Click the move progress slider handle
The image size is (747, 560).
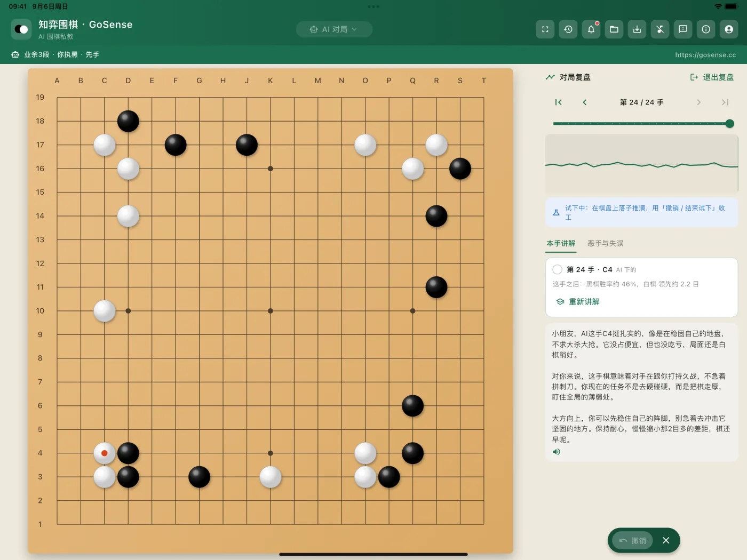tap(730, 124)
